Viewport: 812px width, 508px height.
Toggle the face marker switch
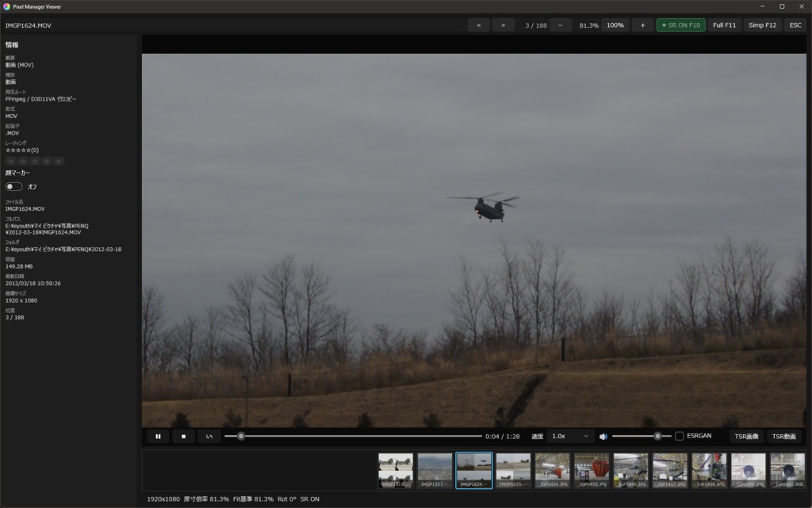pos(14,186)
